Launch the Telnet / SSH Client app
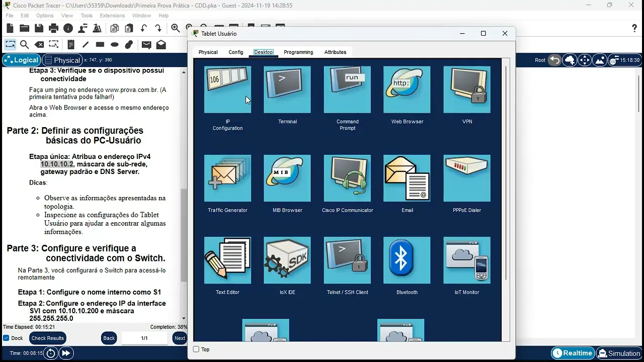 (347, 260)
